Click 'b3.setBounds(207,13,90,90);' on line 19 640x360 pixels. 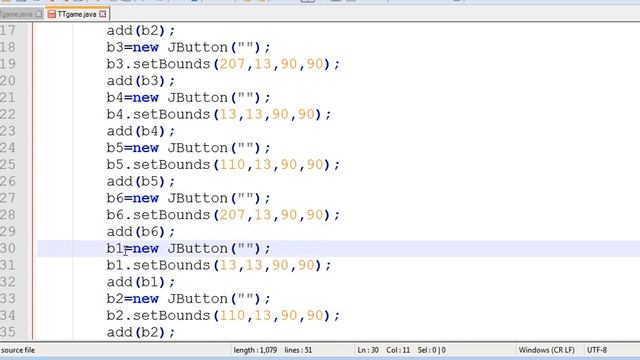point(223,64)
